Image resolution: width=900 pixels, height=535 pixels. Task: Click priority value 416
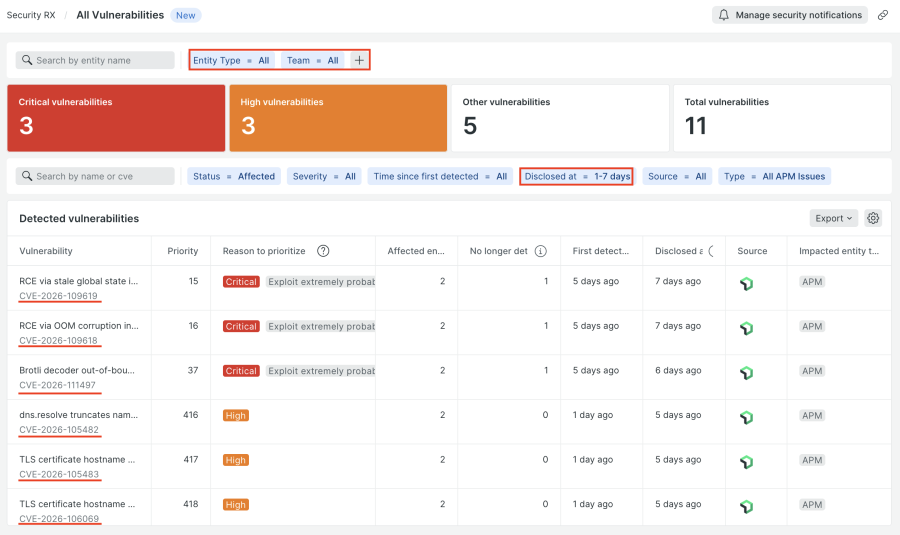coord(191,415)
